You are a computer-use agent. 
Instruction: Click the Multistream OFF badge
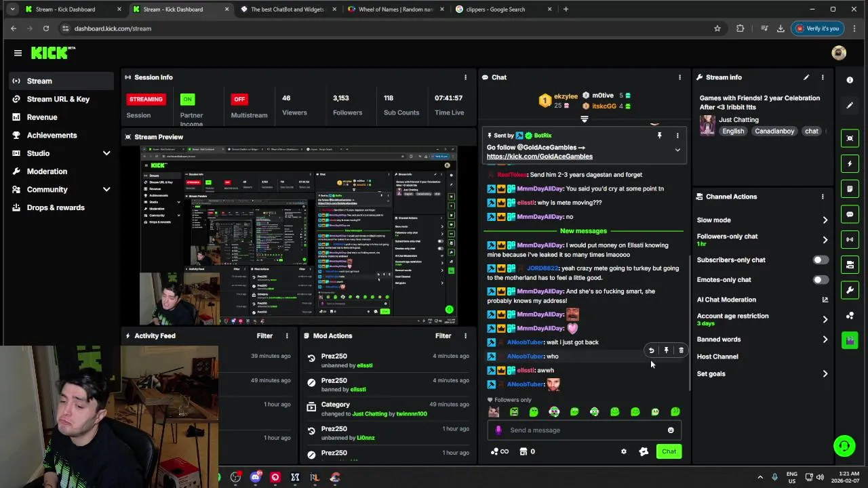[x=239, y=99]
